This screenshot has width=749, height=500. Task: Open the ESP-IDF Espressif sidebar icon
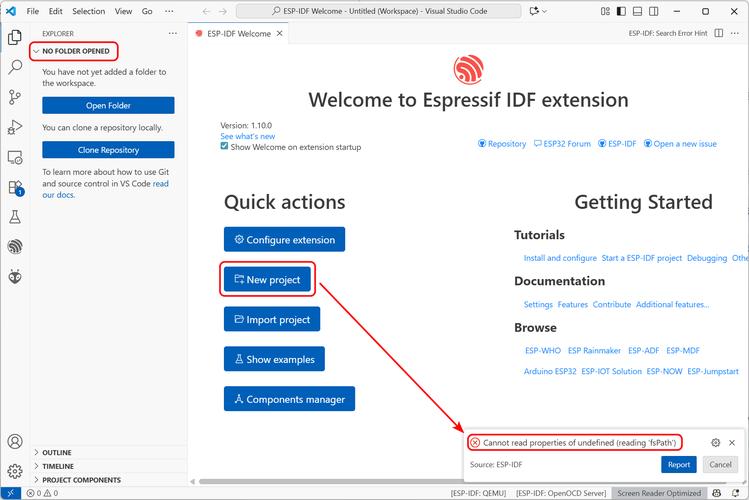(x=15, y=246)
